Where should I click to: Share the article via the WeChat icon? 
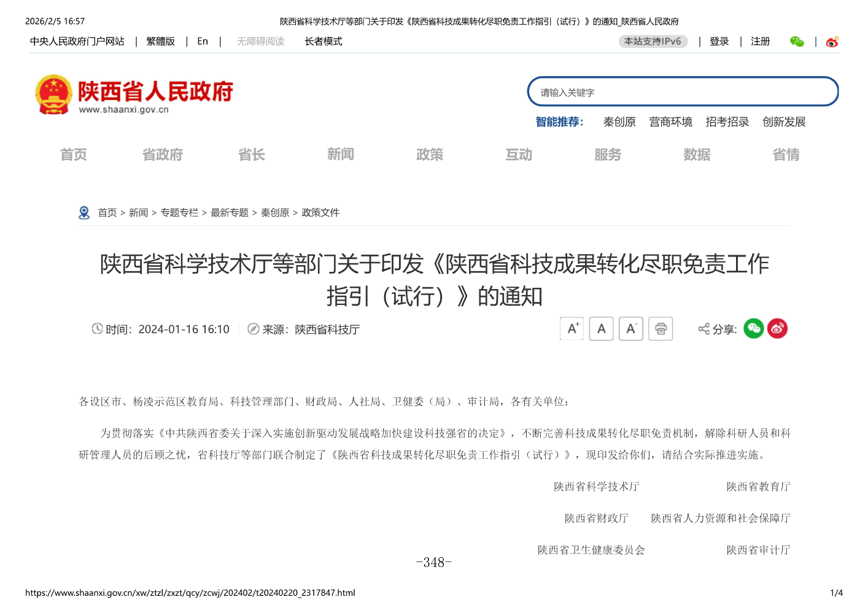[x=754, y=328]
